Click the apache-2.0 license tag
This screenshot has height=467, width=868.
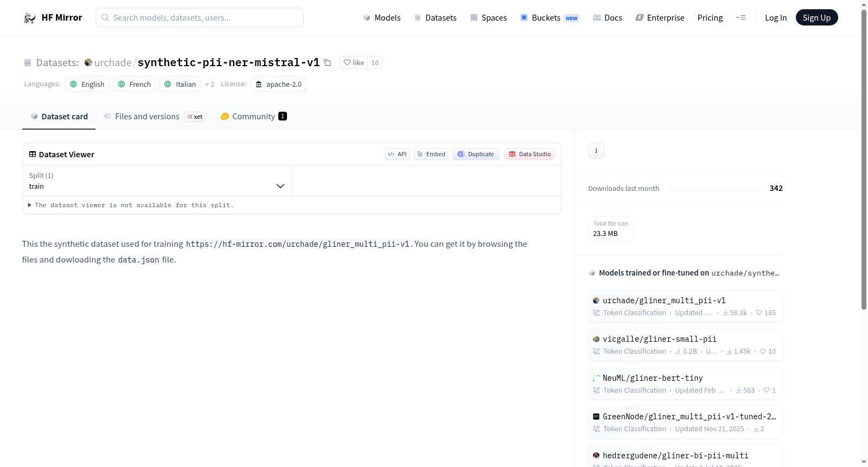[279, 84]
